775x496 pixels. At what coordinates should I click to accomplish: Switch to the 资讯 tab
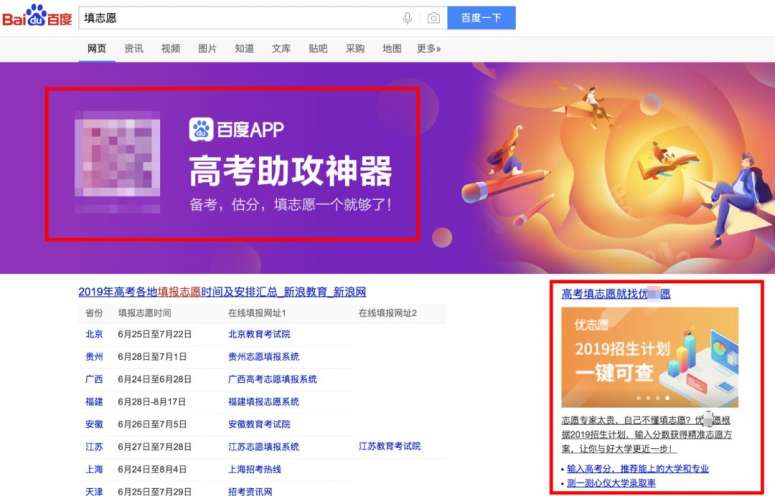tap(133, 48)
